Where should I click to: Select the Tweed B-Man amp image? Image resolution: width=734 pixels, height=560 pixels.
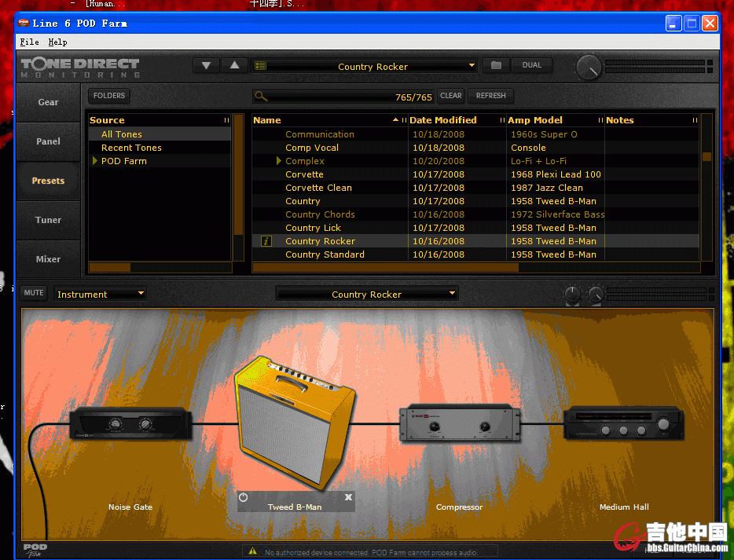point(294,423)
